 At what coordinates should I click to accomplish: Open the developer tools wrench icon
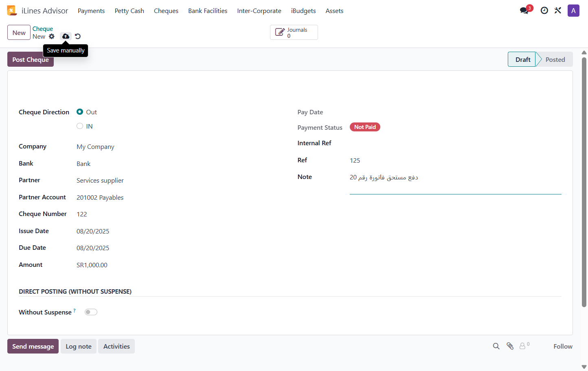[558, 11]
